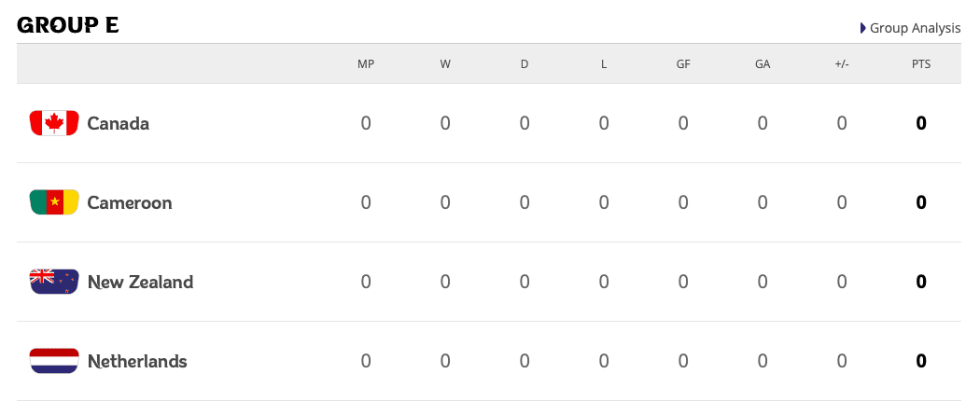Expand Group Analysis arrow triangle
This screenshot has width=980, height=415.
(863, 28)
